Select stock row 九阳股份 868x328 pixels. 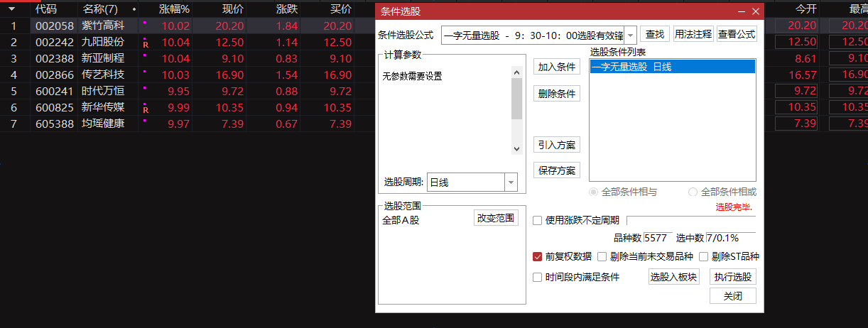(x=188, y=42)
